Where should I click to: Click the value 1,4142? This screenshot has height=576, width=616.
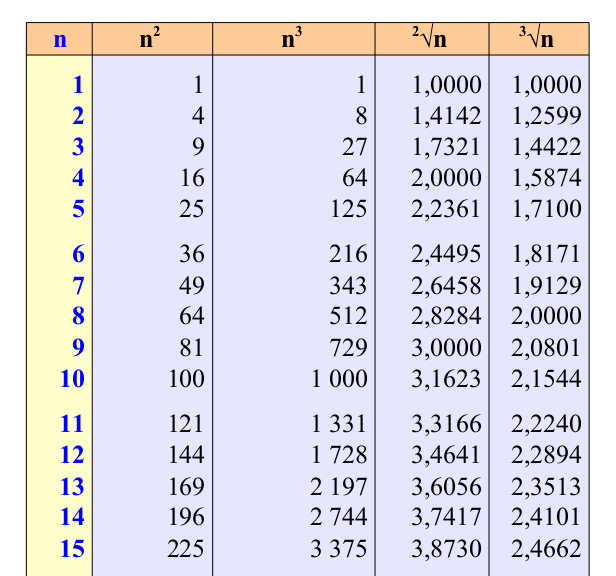click(x=447, y=116)
